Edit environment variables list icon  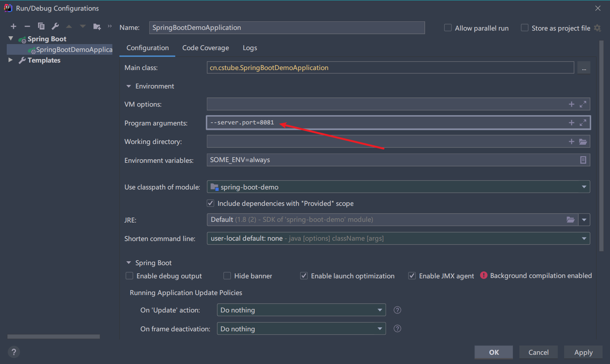point(583,160)
